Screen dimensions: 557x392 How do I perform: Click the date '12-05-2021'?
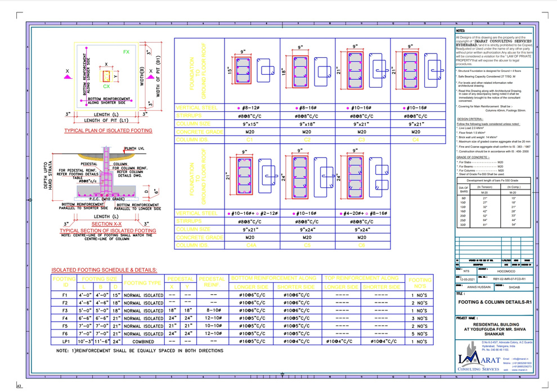tap(467, 280)
